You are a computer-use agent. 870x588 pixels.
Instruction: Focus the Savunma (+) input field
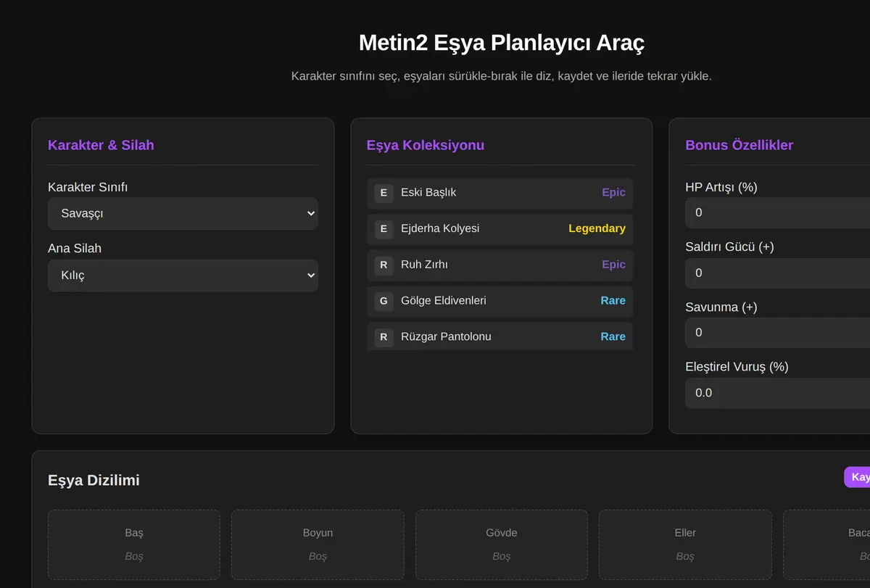coord(777,332)
